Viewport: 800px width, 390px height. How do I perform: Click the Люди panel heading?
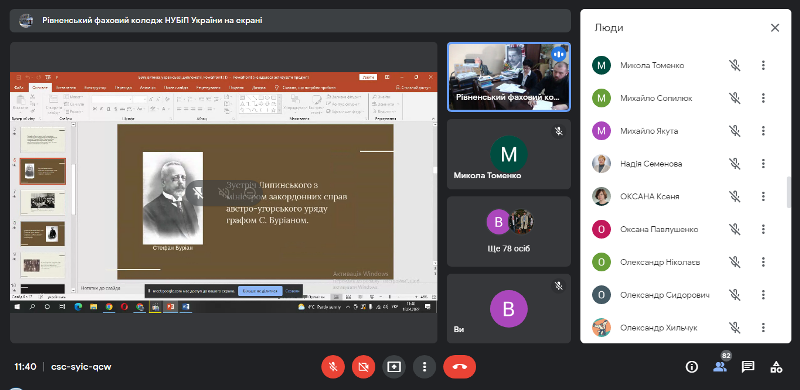coord(609,28)
